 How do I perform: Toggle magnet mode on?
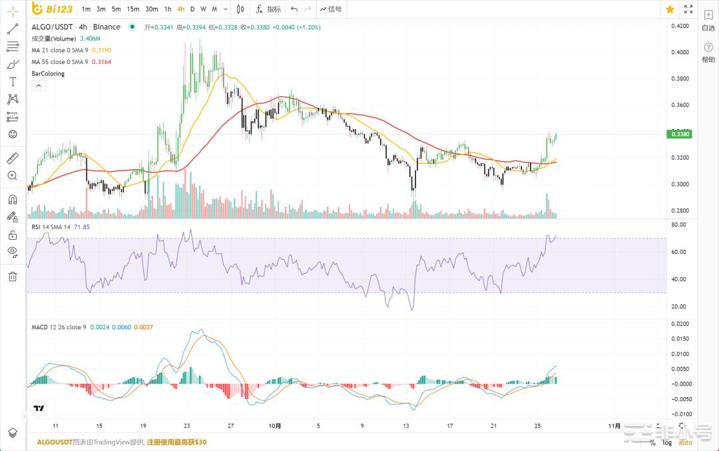click(x=12, y=199)
